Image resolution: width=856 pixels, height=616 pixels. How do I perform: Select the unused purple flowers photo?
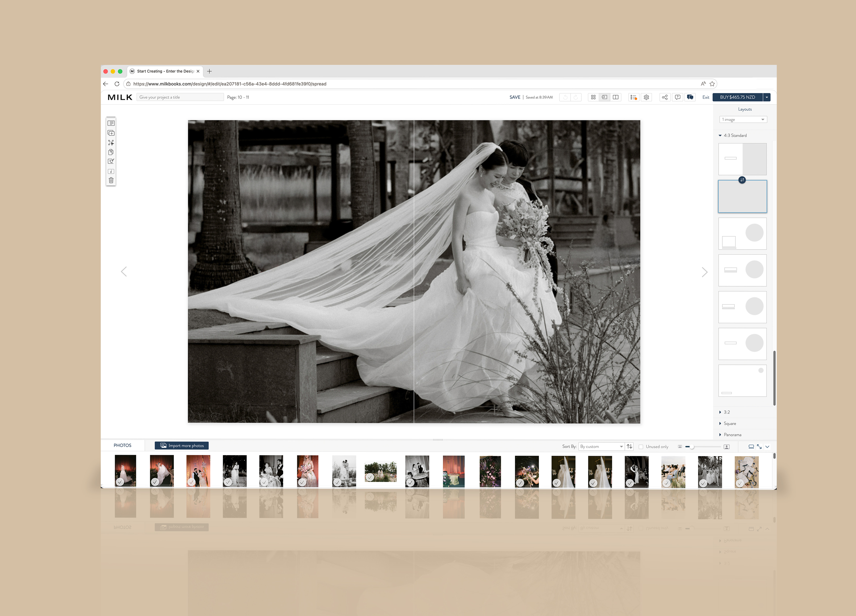(x=490, y=471)
